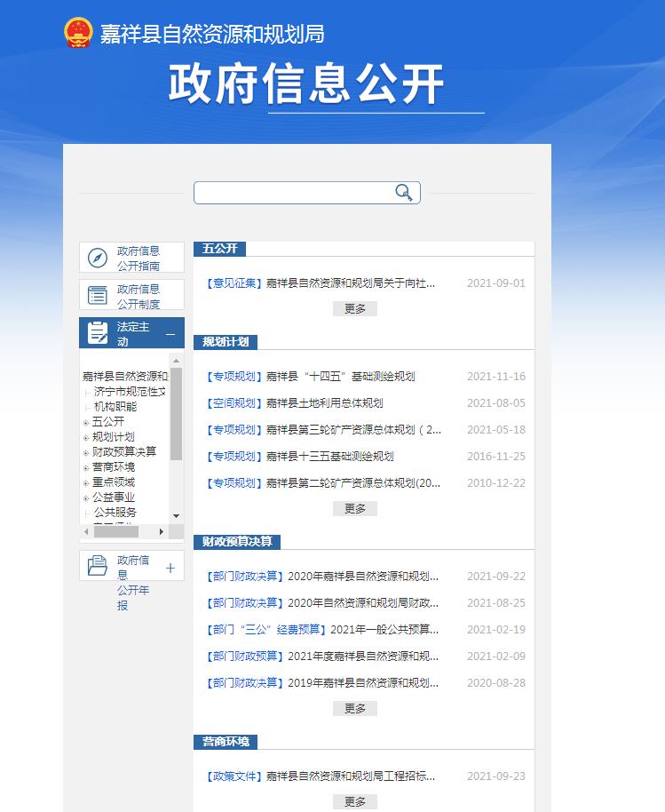Click the clipboard icon for 法定主动
The height and width of the screenshot is (812, 665).
pos(98,332)
